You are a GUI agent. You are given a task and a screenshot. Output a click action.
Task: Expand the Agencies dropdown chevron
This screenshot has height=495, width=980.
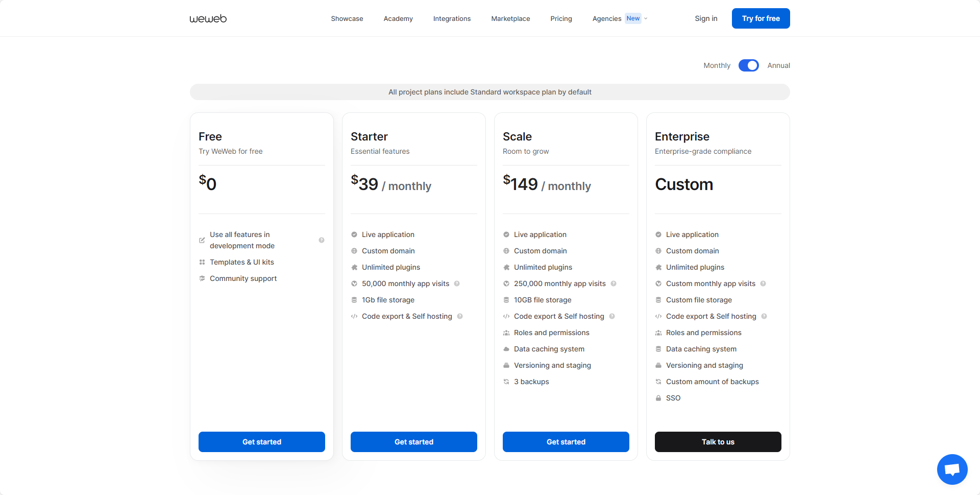tap(646, 18)
